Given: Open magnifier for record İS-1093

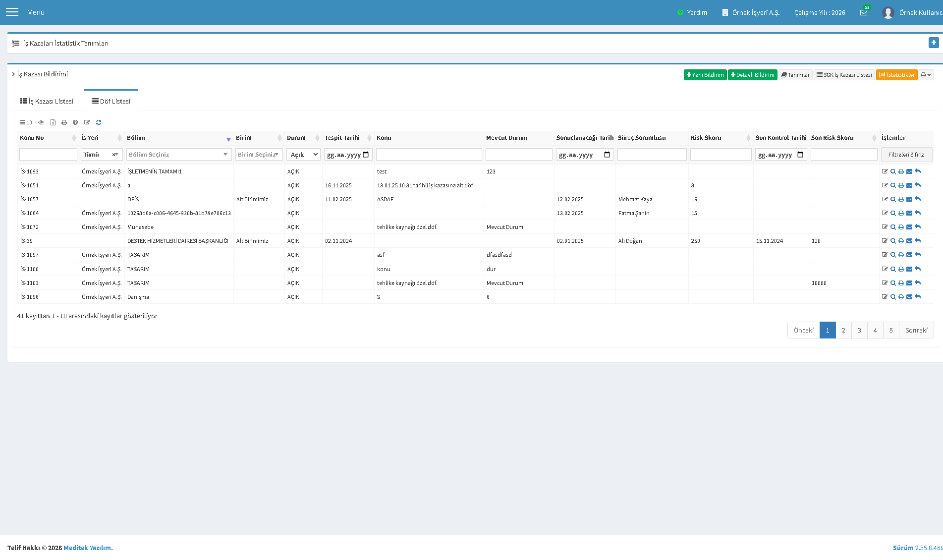Looking at the screenshot, I should [x=893, y=171].
